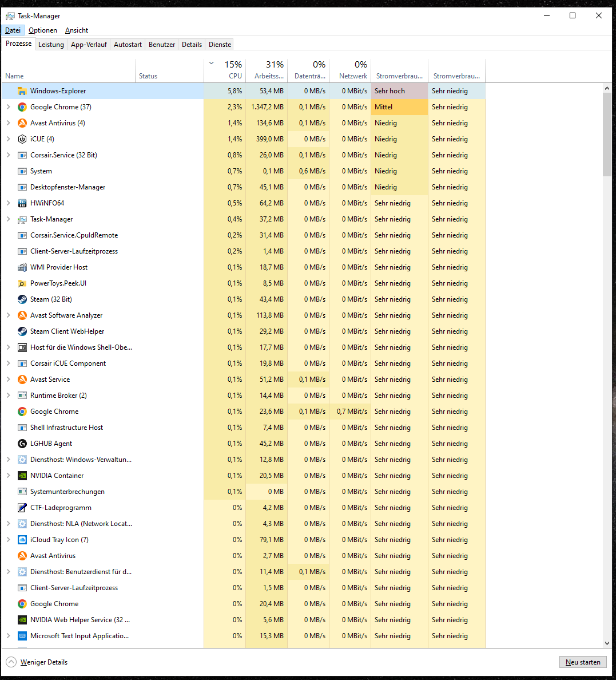
Task: Click the 1.347,2 MB memory value
Action: click(267, 107)
